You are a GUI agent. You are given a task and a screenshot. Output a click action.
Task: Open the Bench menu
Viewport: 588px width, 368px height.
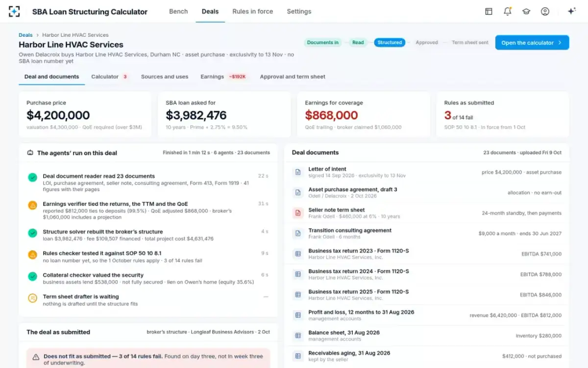[x=178, y=11]
